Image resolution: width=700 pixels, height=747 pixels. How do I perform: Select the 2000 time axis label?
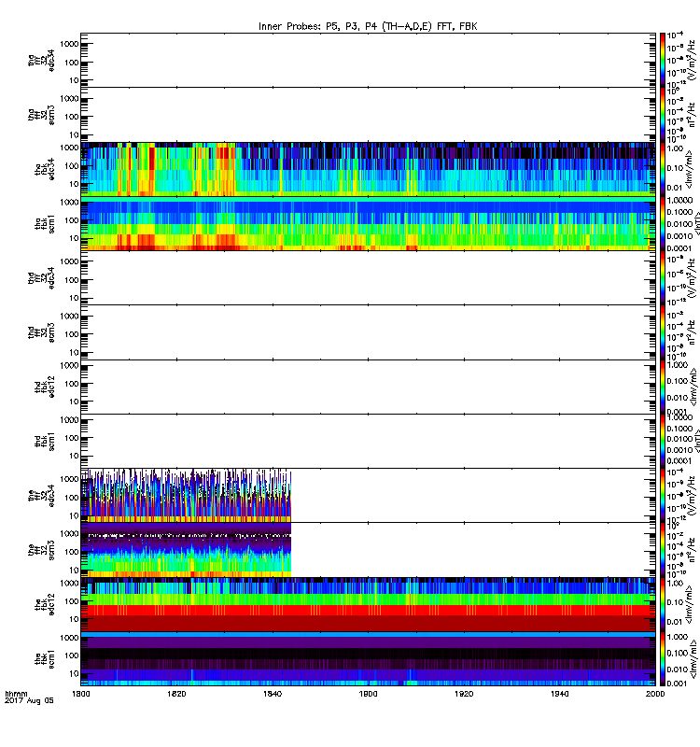(655, 694)
